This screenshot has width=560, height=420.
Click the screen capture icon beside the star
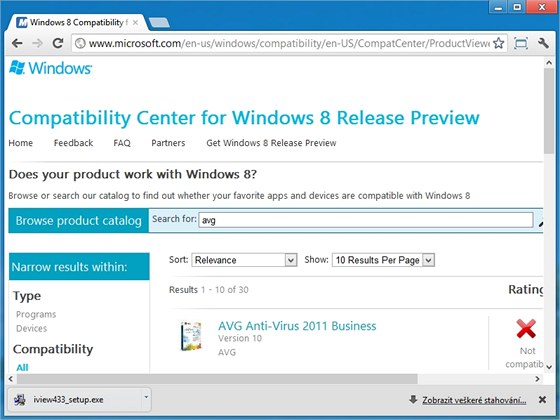pyautogui.click(x=521, y=44)
